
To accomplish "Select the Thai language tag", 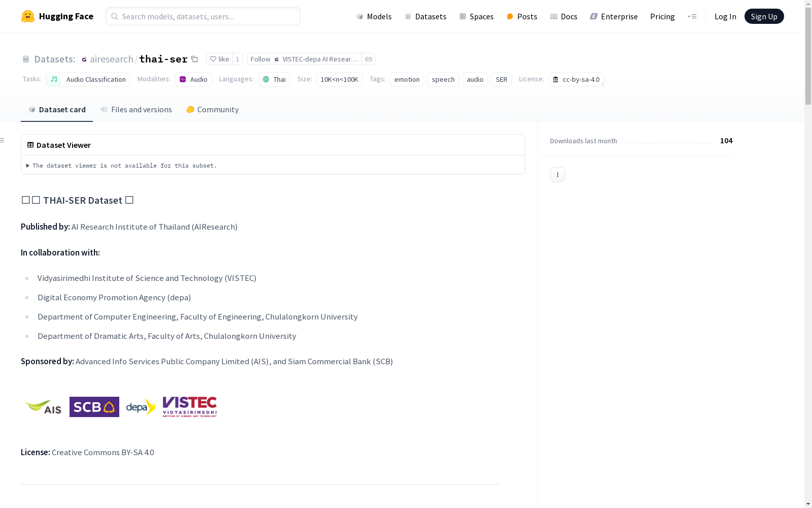I will pyautogui.click(x=274, y=79).
